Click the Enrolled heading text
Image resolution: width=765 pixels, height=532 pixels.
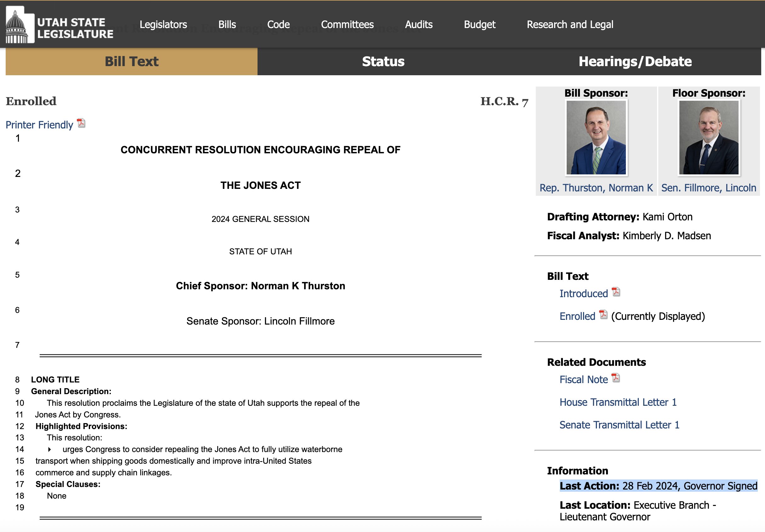tap(31, 101)
